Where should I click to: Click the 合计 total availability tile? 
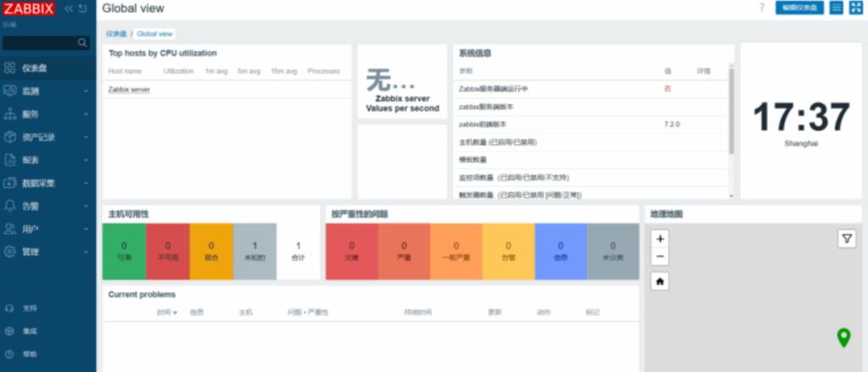(x=298, y=252)
